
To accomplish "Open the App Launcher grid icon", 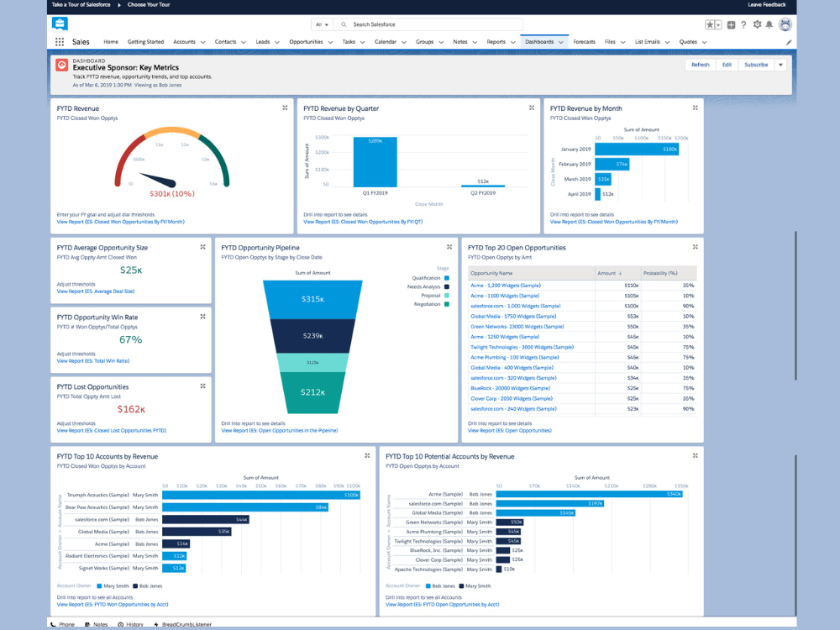I will 60,42.
